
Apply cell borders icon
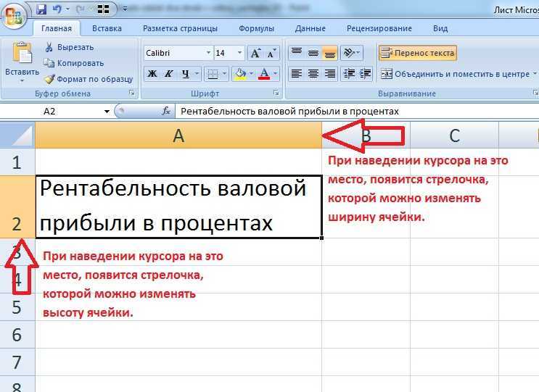[213, 74]
